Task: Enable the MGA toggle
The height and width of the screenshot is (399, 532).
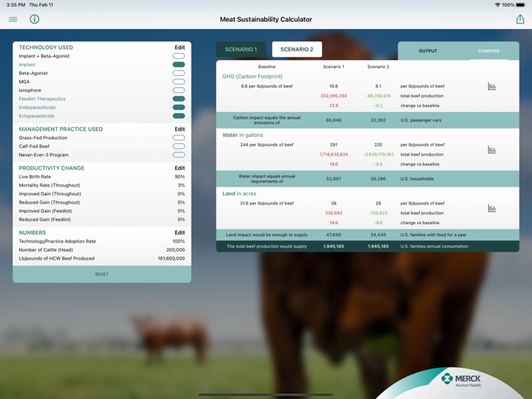Action: (179, 82)
